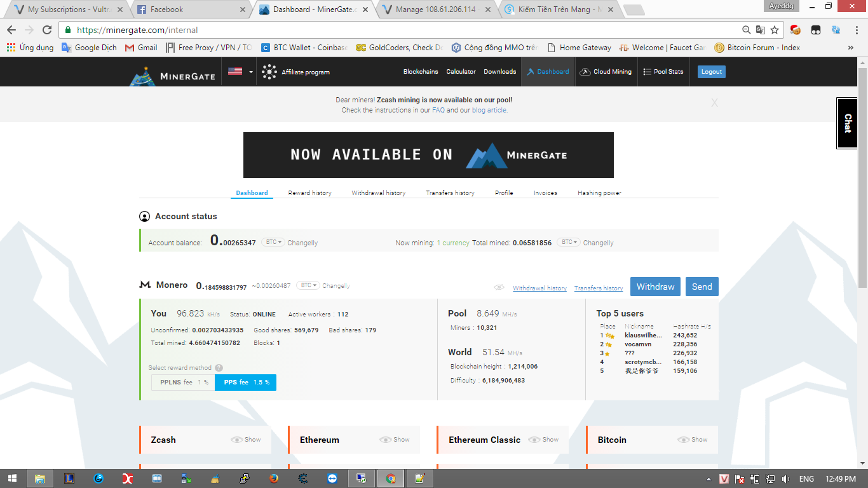The height and width of the screenshot is (488, 868).
Task: Click the 1 currency mining link
Action: pyautogui.click(x=453, y=243)
